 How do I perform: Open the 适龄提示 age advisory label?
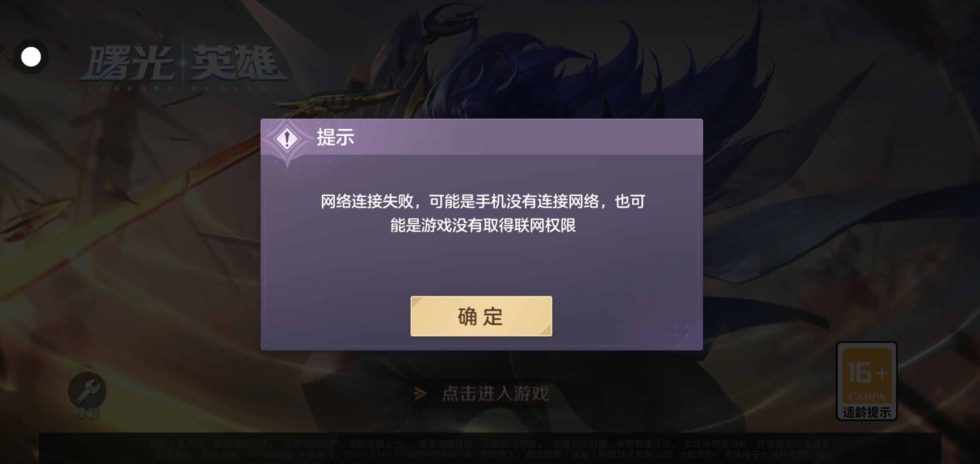point(867,412)
